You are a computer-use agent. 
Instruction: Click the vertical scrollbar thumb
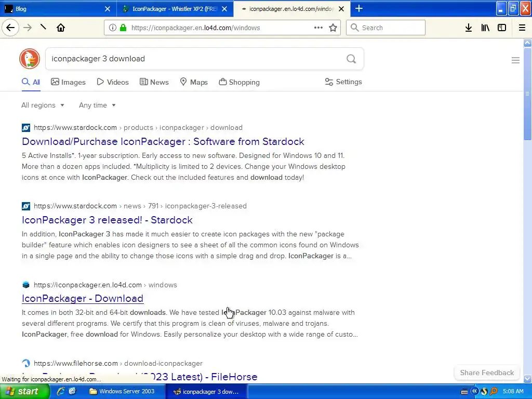click(x=527, y=94)
